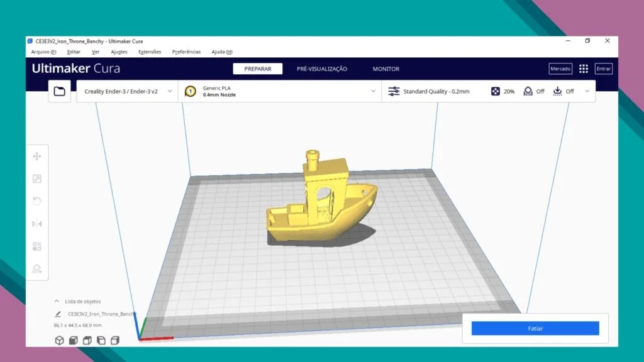This screenshot has height=362, width=644.
Task: Open the Mercado marketplace
Action: [x=560, y=69]
